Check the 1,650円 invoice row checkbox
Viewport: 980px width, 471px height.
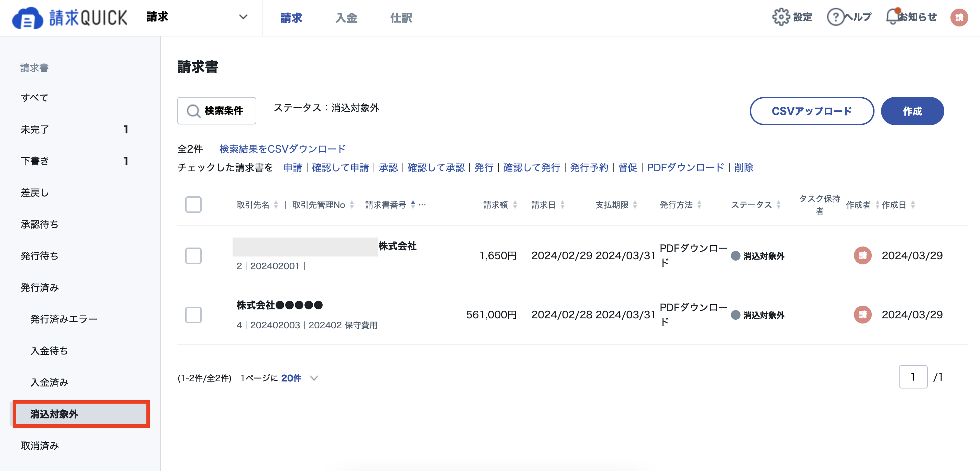(x=193, y=256)
